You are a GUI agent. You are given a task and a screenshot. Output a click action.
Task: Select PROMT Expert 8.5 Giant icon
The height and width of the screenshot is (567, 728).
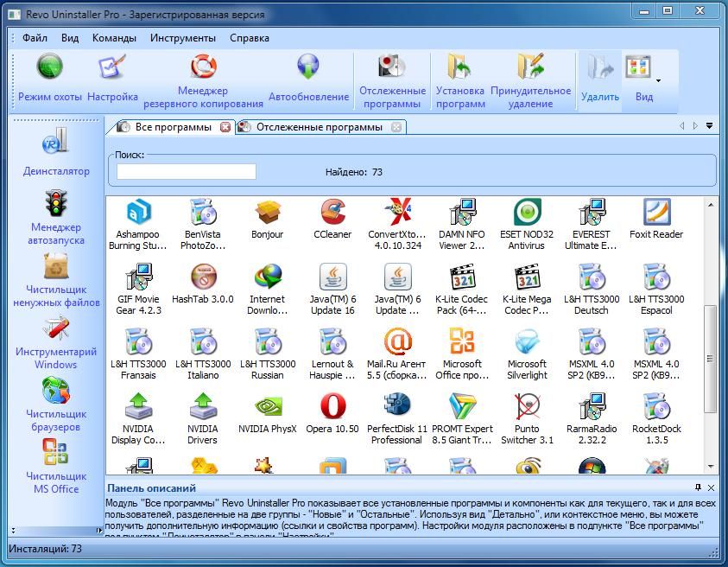click(462, 406)
